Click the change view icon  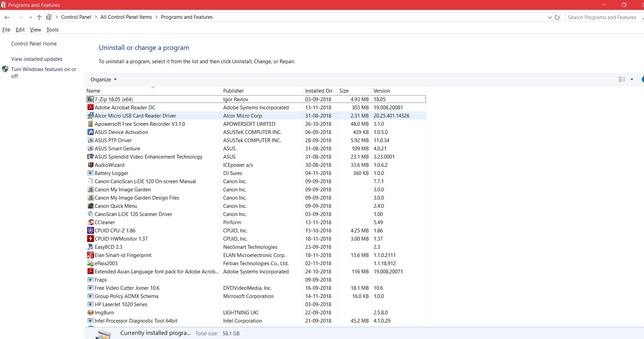622,79
